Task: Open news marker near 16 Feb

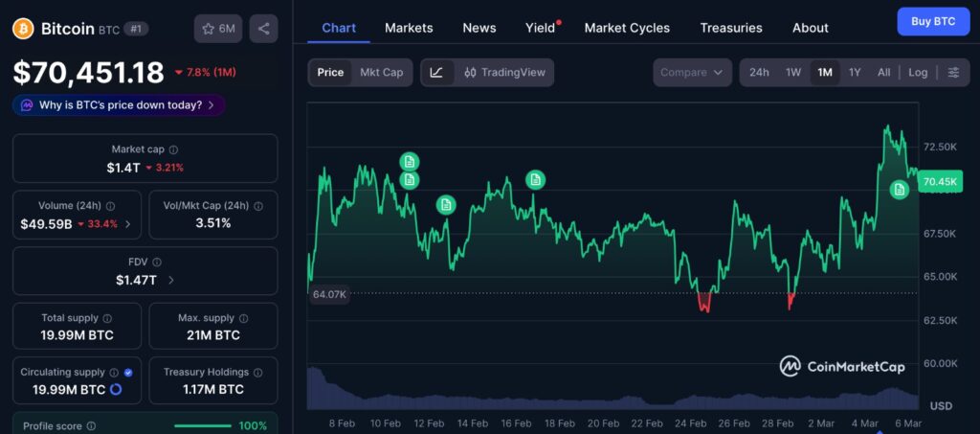Action: point(535,180)
